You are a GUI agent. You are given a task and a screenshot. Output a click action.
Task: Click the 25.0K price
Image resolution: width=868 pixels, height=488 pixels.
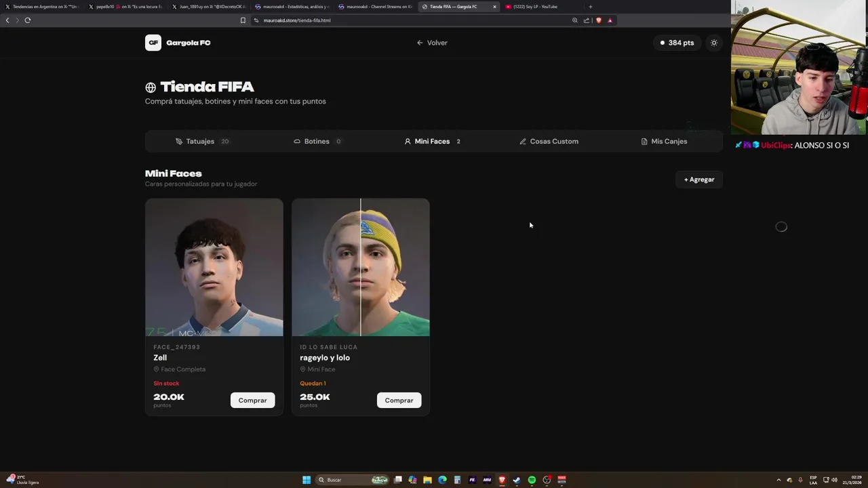315,397
